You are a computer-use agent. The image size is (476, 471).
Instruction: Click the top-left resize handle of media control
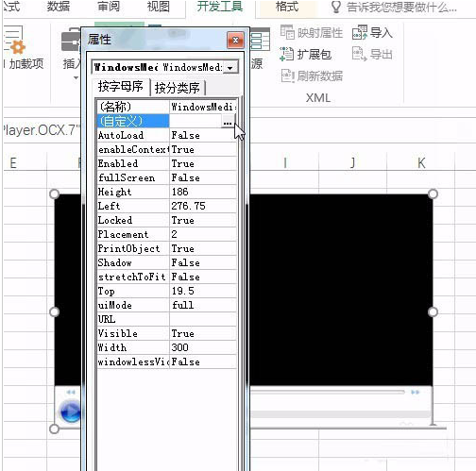[x=55, y=193]
